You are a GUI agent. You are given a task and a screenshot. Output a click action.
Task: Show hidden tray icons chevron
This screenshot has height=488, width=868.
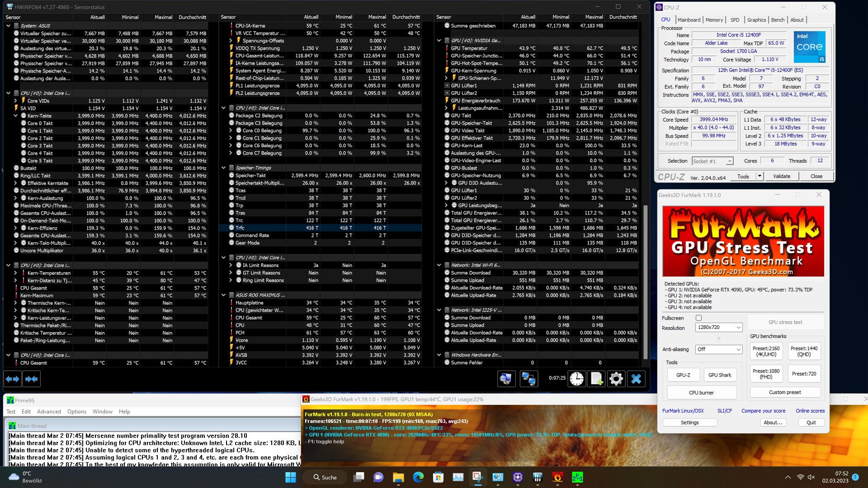[x=788, y=477]
